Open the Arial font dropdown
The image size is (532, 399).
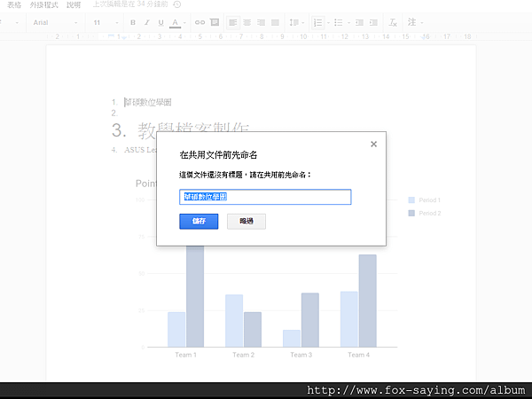(x=55, y=22)
